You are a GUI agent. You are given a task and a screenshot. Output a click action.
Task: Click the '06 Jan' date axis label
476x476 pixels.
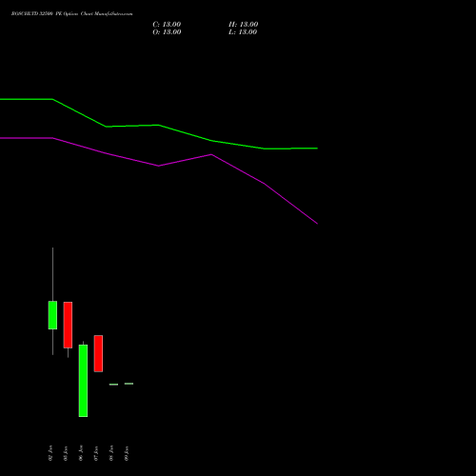pyautogui.click(x=81, y=453)
